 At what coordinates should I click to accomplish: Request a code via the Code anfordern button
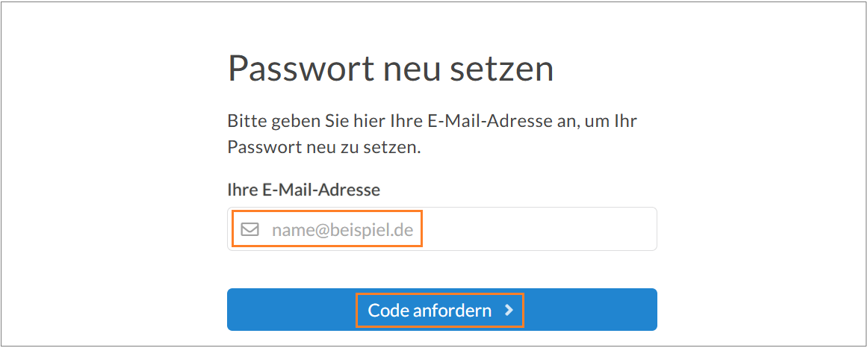pyautogui.click(x=441, y=309)
